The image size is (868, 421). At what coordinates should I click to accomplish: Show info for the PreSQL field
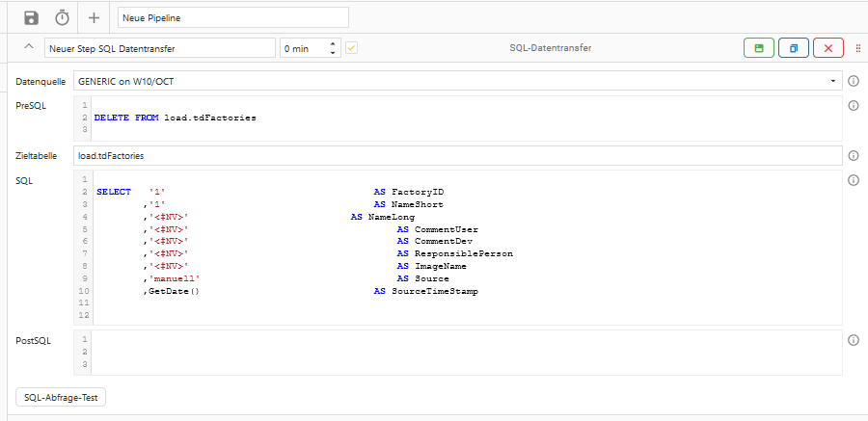[x=854, y=105]
